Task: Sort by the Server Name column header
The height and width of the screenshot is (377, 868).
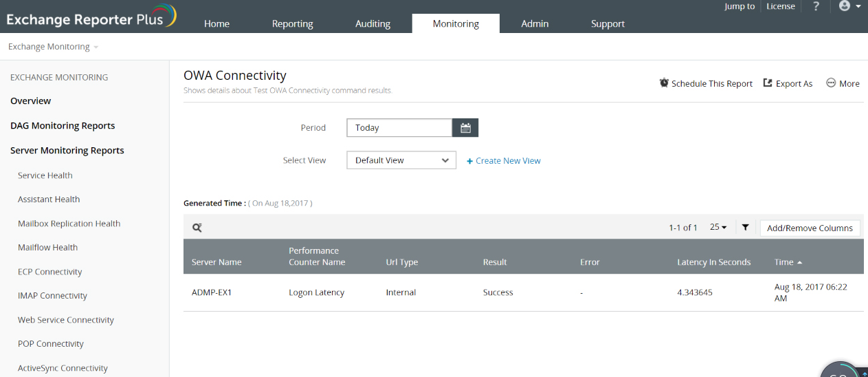Action: 216,262
